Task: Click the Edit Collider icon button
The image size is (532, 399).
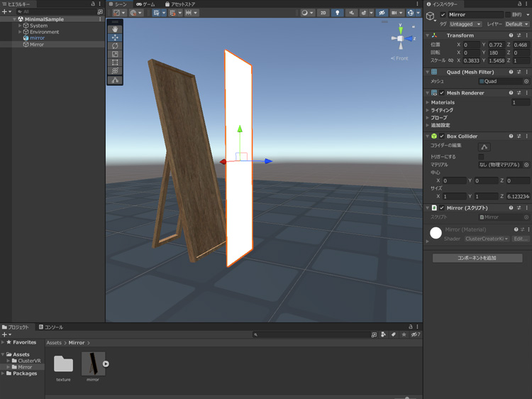Action: [x=484, y=147]
